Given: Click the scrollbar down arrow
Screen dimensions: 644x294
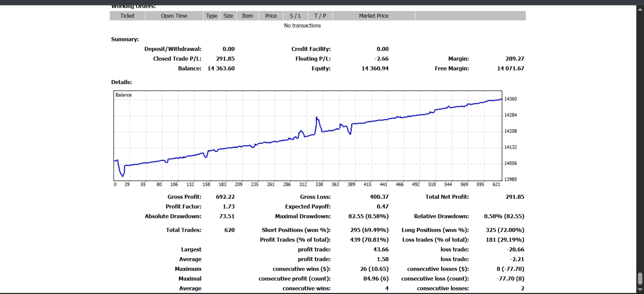Looking at the screenshot, I should click(x=640, y=290).
